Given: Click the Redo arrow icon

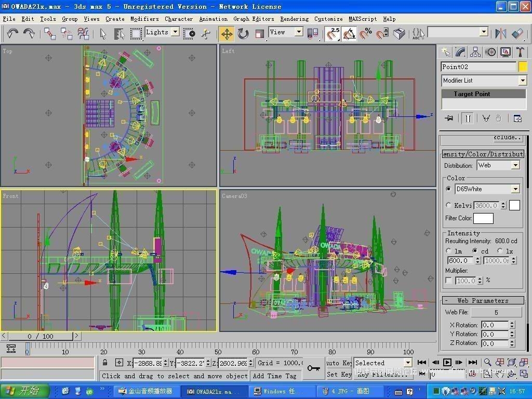Looking at the screenshot, I should (x=29, y=33).
